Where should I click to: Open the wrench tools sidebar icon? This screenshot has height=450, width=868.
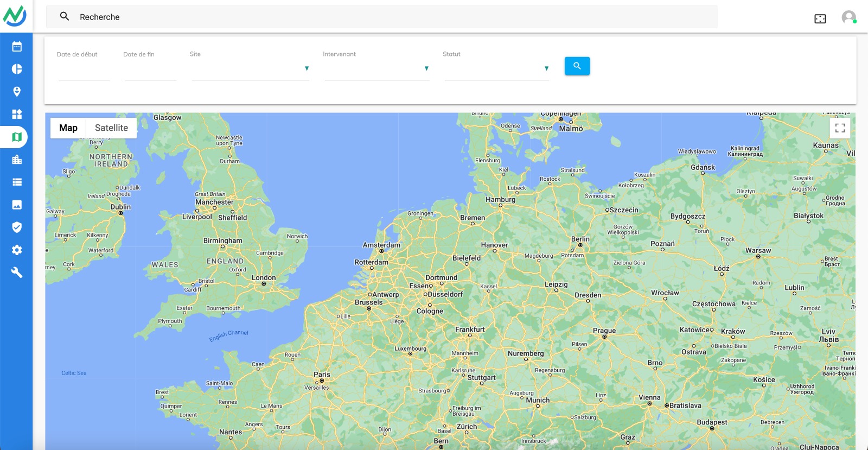pos(17,272)
